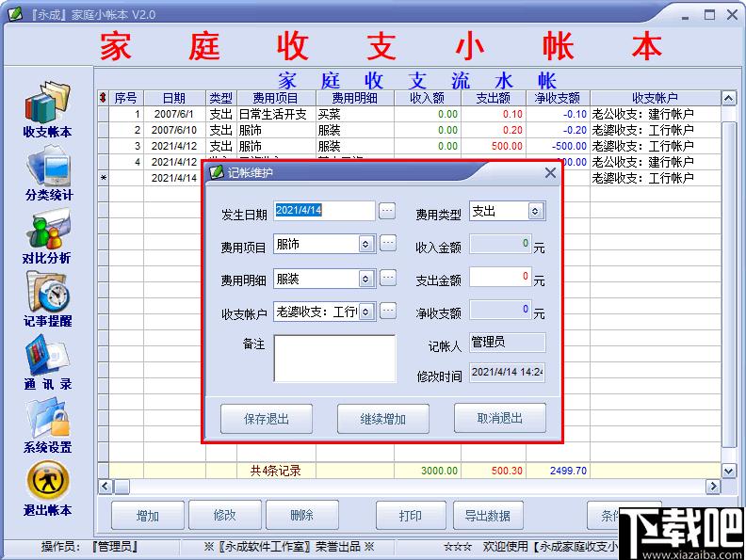Click the 删除 button in main window
This screenshot has width=746, height=560.
tap(302, 515)
